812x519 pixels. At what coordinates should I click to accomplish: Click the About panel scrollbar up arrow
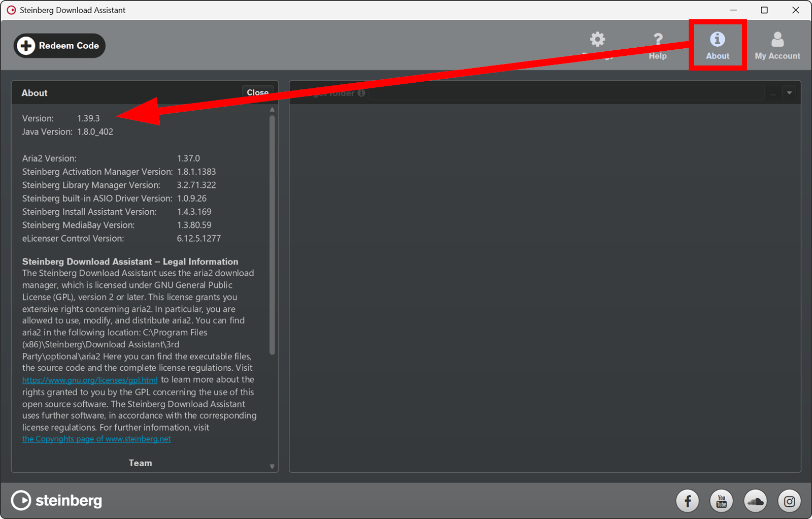(x=272, y=110)
